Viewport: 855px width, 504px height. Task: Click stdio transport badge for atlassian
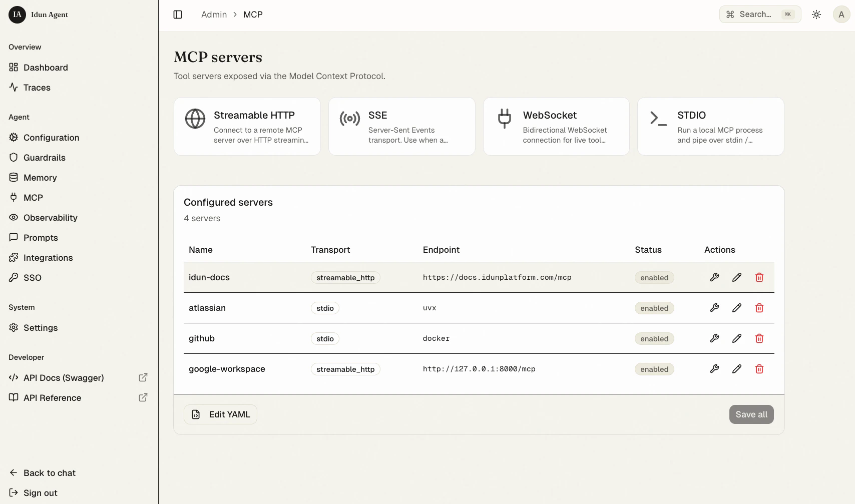(x=325, y=308)
